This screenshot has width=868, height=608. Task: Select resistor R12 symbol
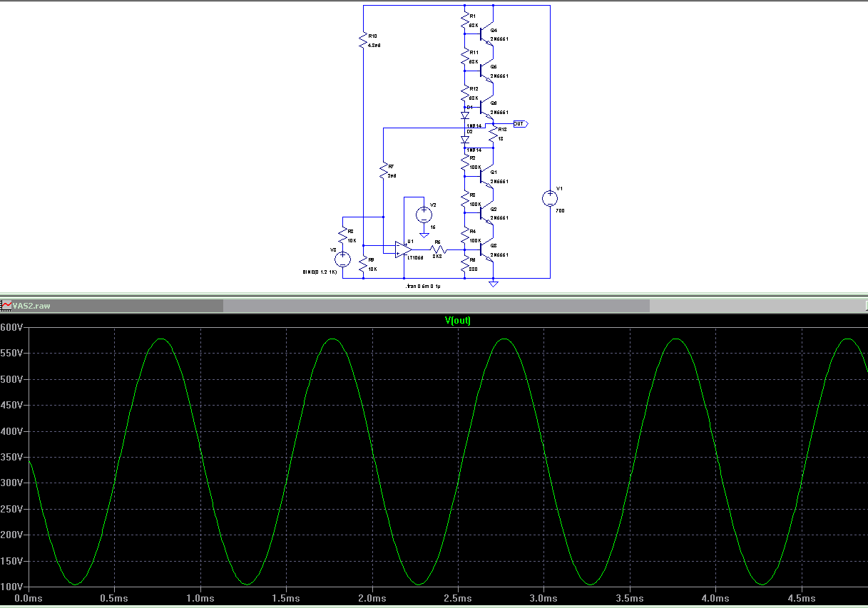point(465,93)
